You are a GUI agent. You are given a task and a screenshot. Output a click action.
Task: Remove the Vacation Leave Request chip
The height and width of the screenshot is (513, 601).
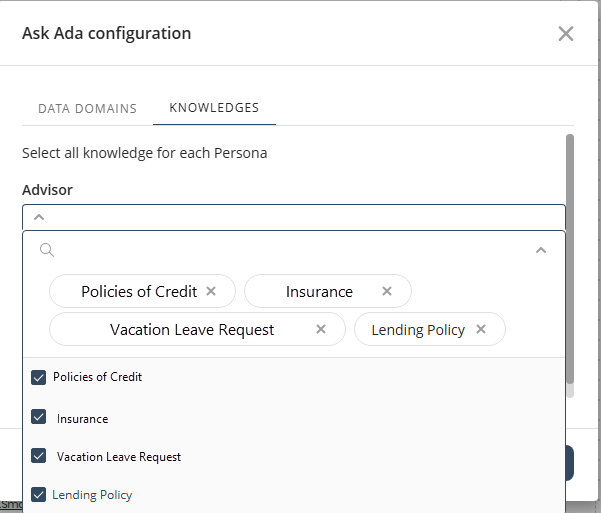(x=321, y=329)
